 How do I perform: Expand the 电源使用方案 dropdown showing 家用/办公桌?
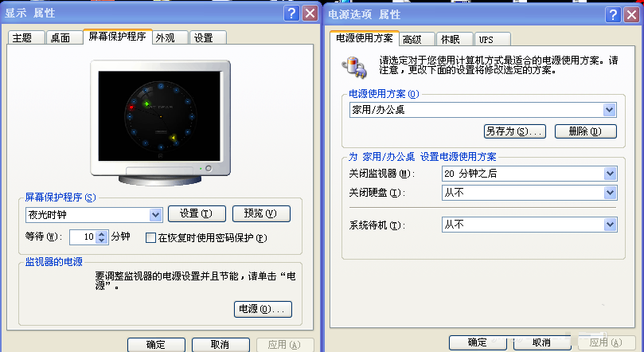pyautogui.click(x=610, y=110)
